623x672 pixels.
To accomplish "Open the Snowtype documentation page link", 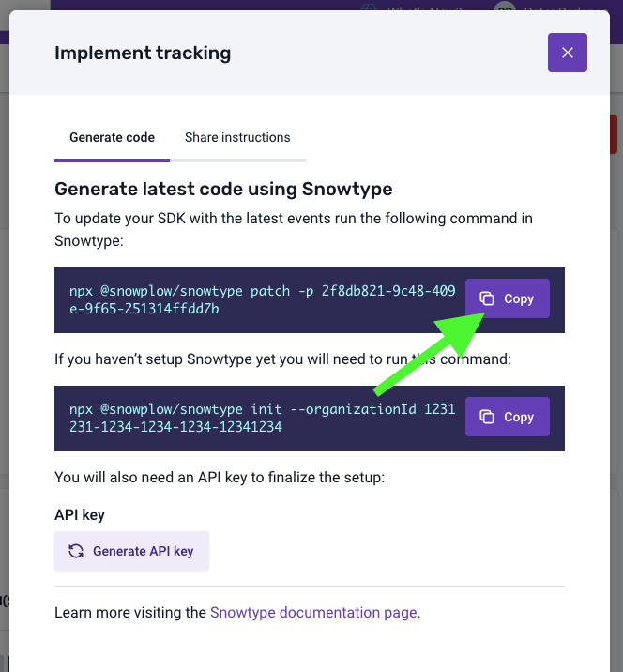I will pos(313,613).
